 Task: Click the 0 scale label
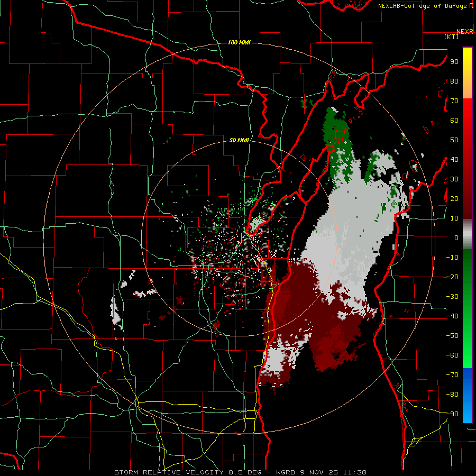click(x=456, y=238)
